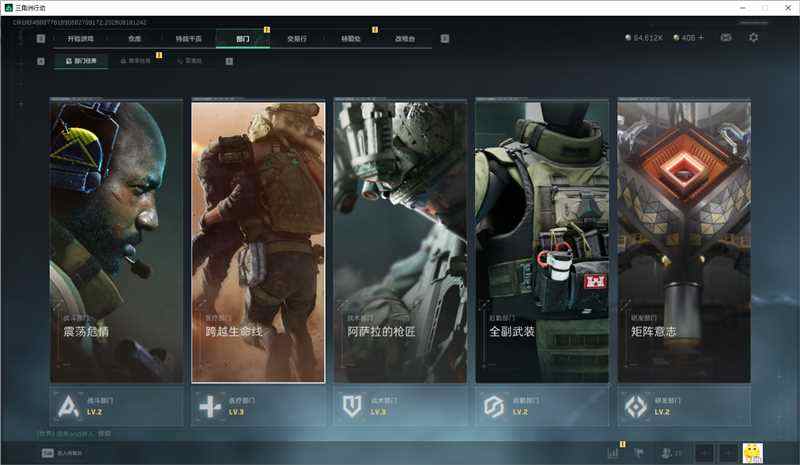Click the flag icon in bottom bar
The image size is (800, 465).
(638, 453)
